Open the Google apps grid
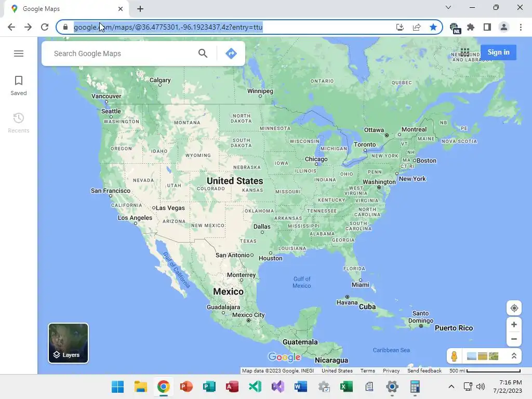The width and height of the screenshot is (532, 399). click(x=465, y=52)
